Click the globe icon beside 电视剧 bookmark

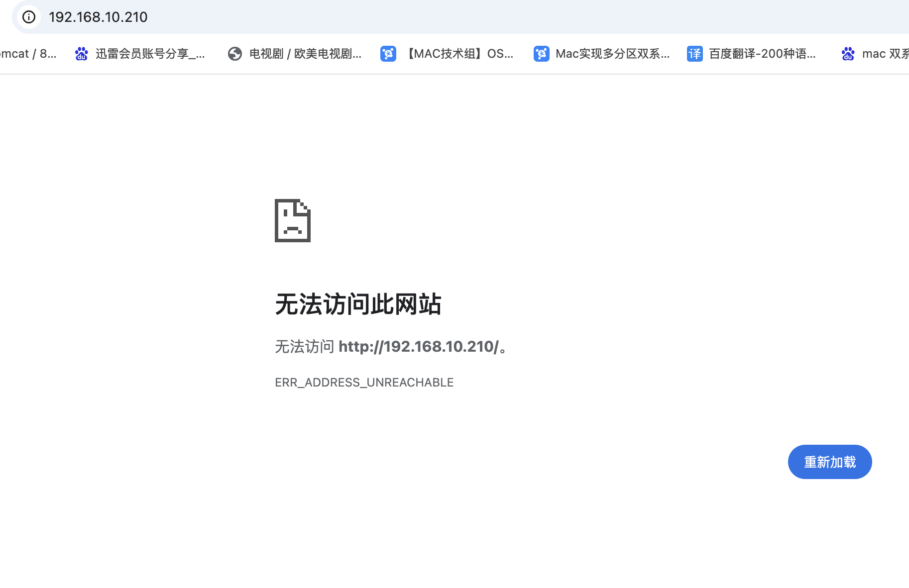tap(235, 54)
